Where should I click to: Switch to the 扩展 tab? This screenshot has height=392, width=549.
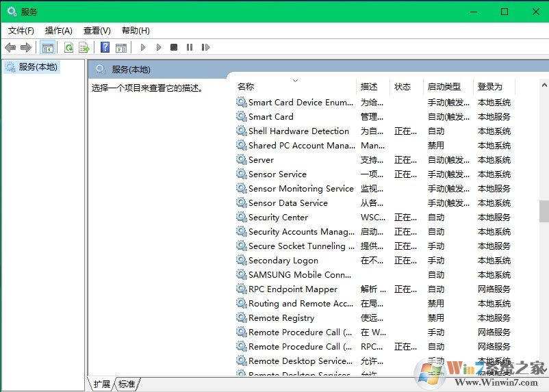pos(102,384)
